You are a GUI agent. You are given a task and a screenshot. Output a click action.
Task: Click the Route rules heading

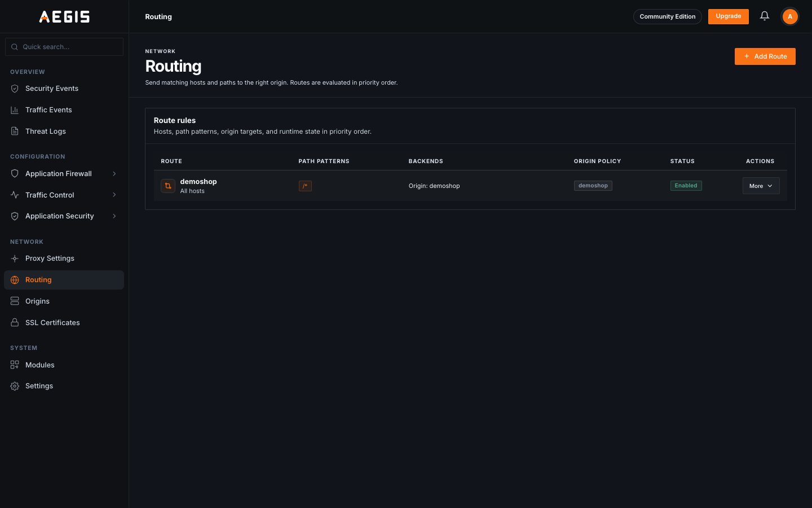coord(175,120)
